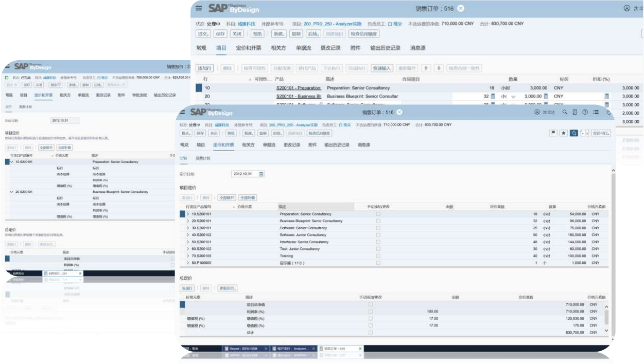Expand row 80.P100900 in front window
Screen dimensions: 644x364
point(188,263)
